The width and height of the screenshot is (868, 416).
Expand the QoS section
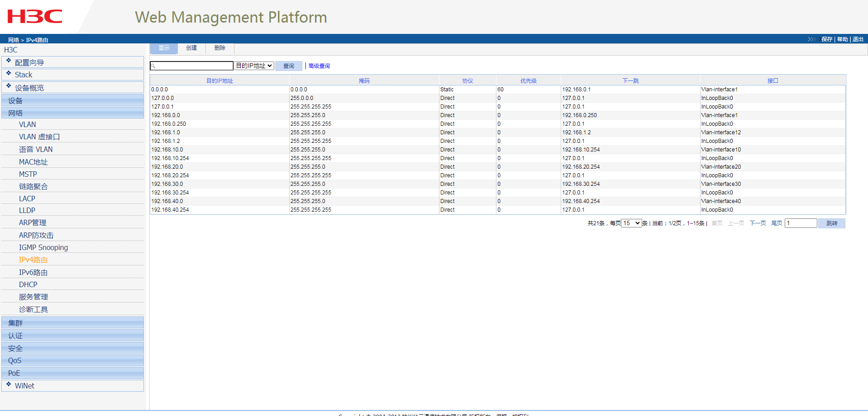tap(14, 360)
